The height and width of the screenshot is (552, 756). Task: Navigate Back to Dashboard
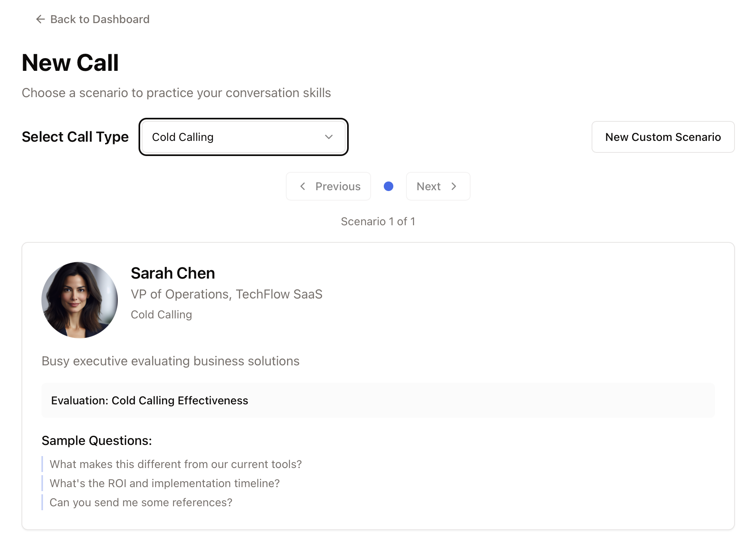[x=92, y=19]
